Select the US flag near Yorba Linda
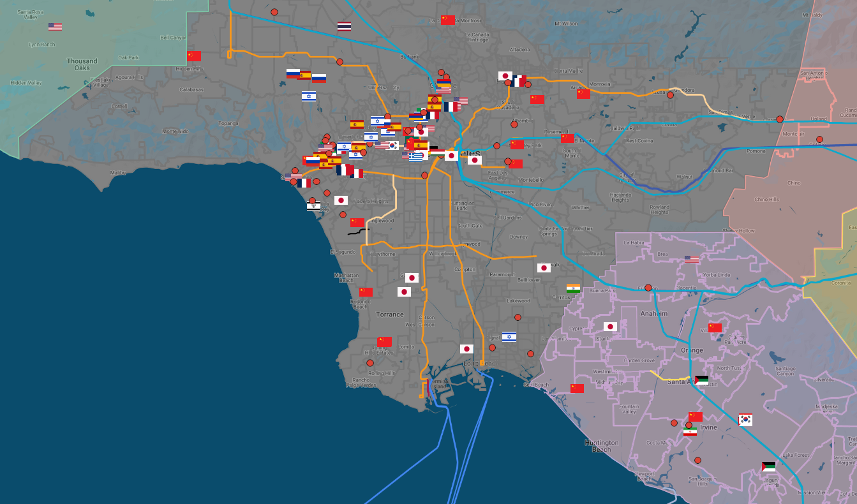The width and height of the screenshot is (857, 504). coord(692,259)
